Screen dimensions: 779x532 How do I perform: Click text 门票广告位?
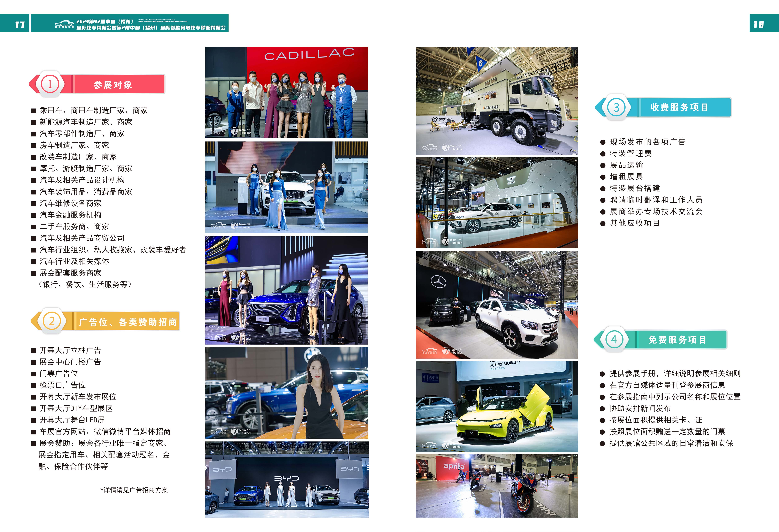coord(59,373)
